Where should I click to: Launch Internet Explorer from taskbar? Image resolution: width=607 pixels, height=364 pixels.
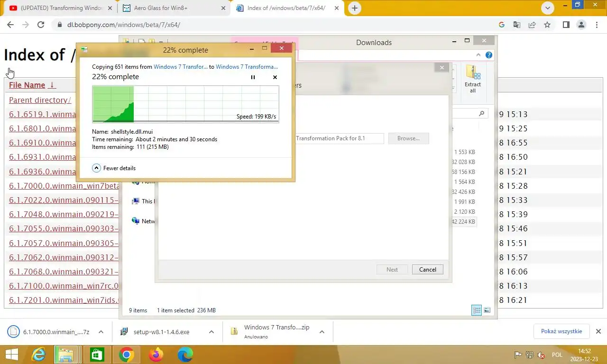[39, 355]
